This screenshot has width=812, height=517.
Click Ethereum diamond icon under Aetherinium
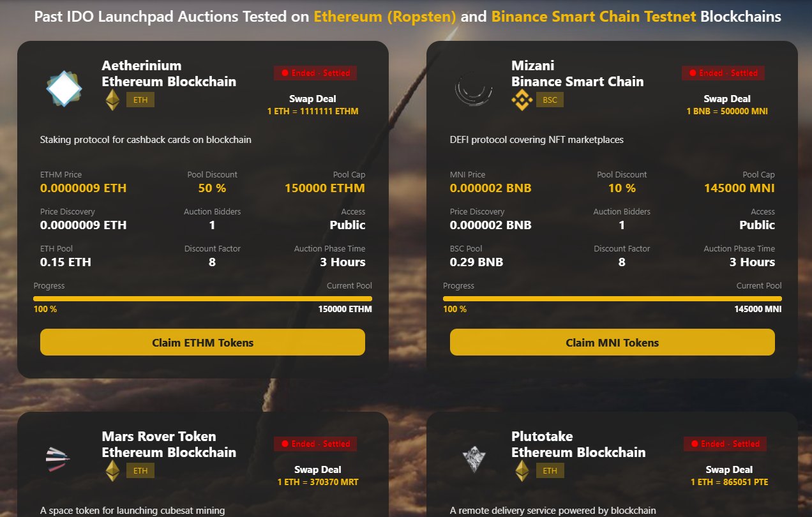tap(113, 100)
